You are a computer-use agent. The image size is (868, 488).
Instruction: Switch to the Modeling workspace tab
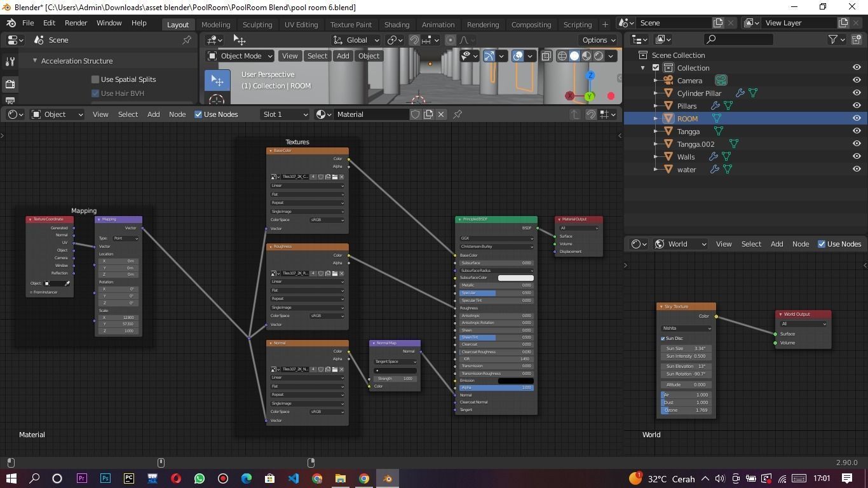point(215,25)
